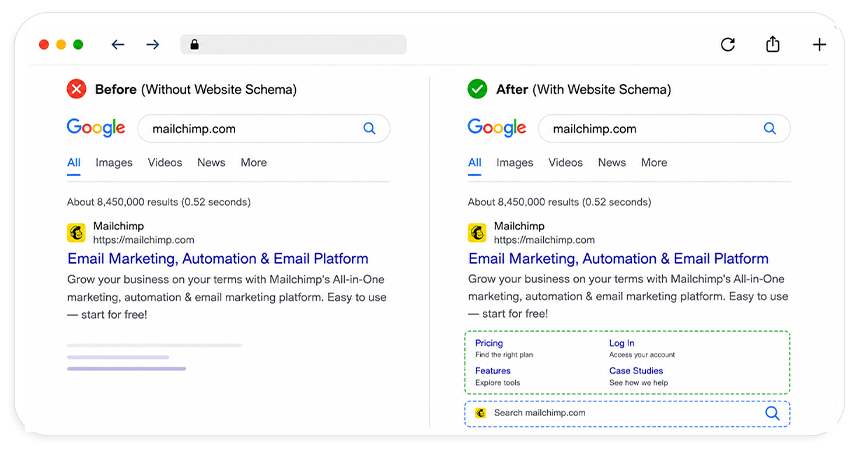Click the Before (Without Website Schema) heading
Viewport: 859px width, 450px height.
point(196,89)
